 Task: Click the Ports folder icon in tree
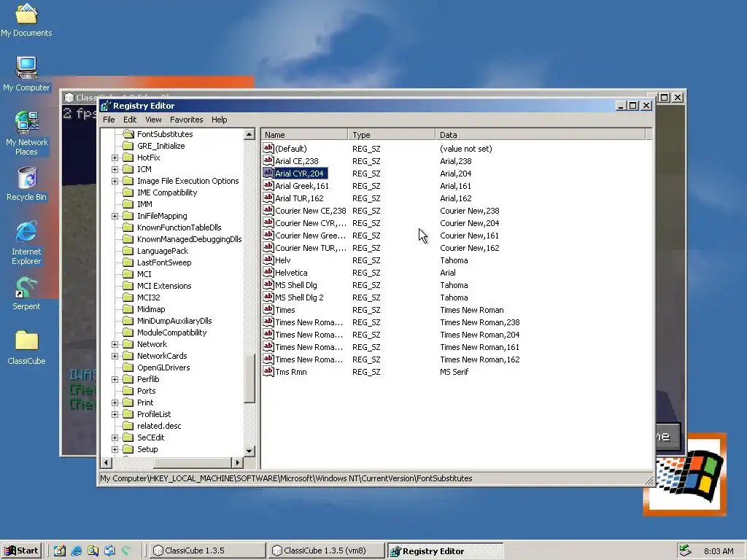coord(128,391)
